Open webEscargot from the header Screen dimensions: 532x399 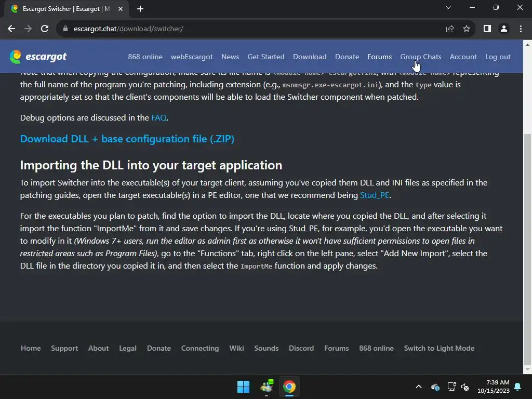192,57
